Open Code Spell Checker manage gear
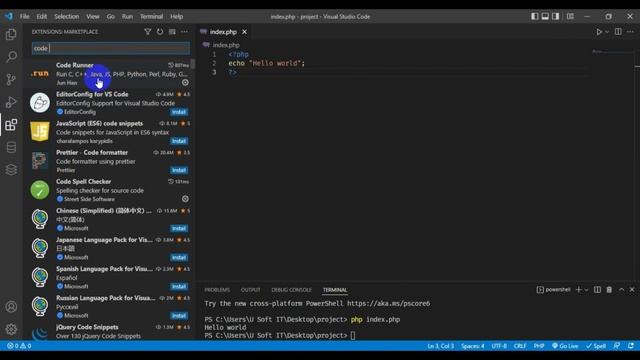The width and height of the screenshot is (640, 360). click(185, 199)
